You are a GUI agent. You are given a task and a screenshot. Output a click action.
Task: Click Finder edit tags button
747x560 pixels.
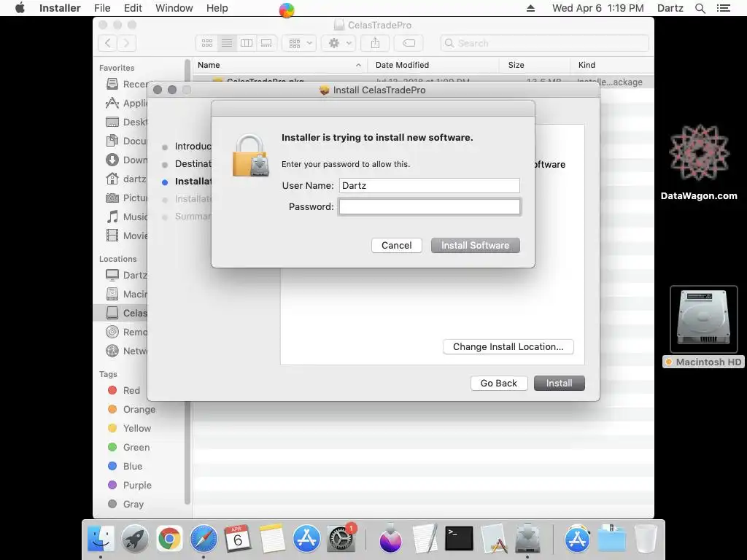coord(409,43)
